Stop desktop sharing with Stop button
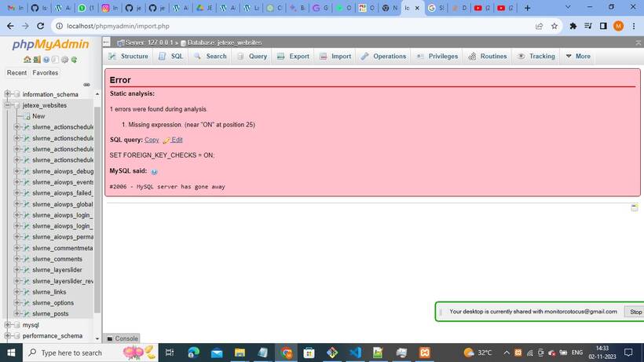Screen dimensions: 644x362 (x=635, y=312)
